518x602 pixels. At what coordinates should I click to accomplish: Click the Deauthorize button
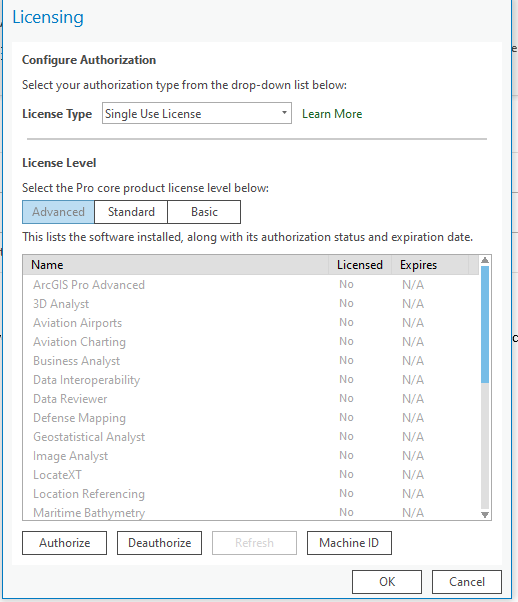coord(159,543)
